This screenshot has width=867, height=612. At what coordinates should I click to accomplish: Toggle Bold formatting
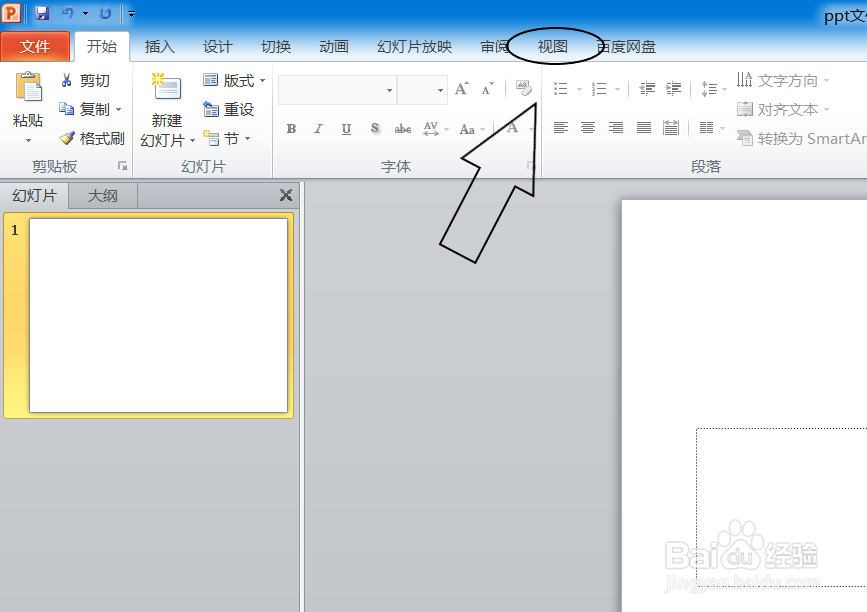pos(291,129)
